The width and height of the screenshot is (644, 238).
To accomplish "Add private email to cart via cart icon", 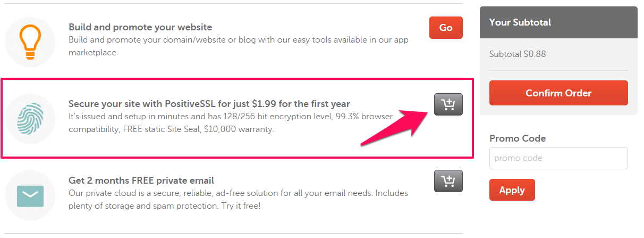I will (448, 181).
